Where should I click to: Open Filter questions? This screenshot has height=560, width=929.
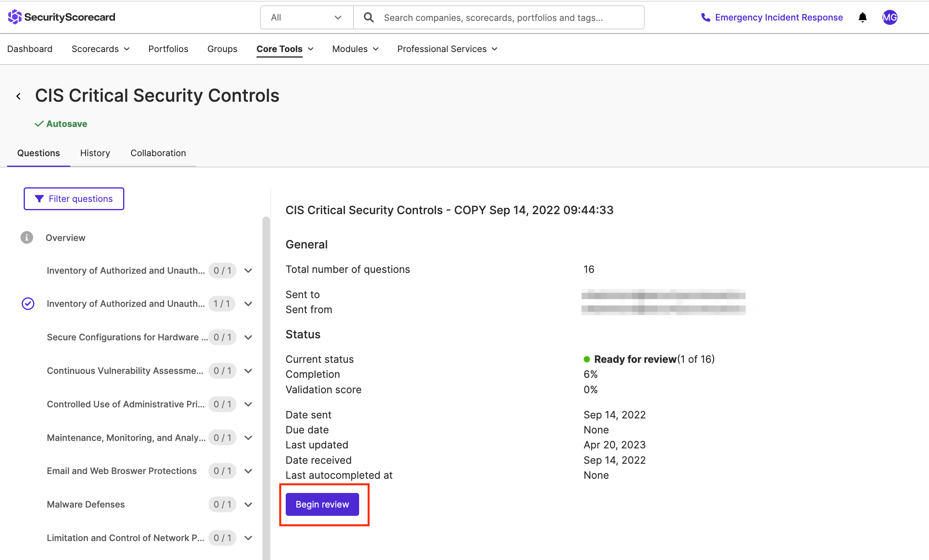click(74, 199)
